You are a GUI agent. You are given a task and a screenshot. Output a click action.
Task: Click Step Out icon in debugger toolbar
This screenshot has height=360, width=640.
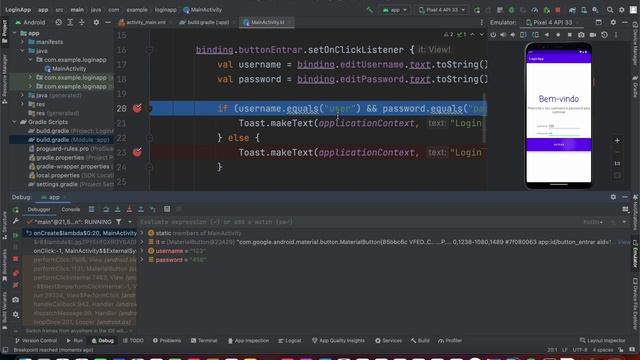141,209
